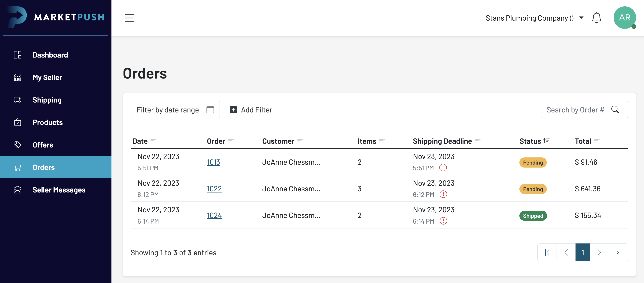Click the hamburger menu icon
The width and height of the screenshot is (644, 283).
pos(129,18)
